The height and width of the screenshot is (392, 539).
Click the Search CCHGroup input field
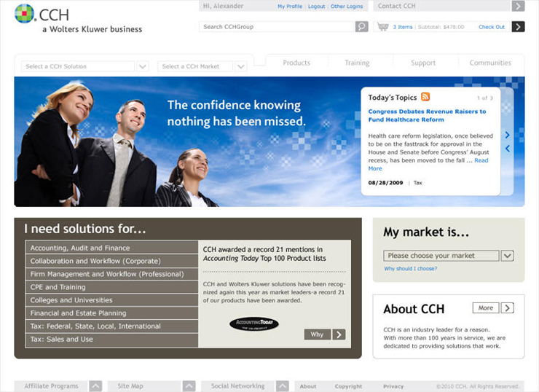[x=276, y=26]
